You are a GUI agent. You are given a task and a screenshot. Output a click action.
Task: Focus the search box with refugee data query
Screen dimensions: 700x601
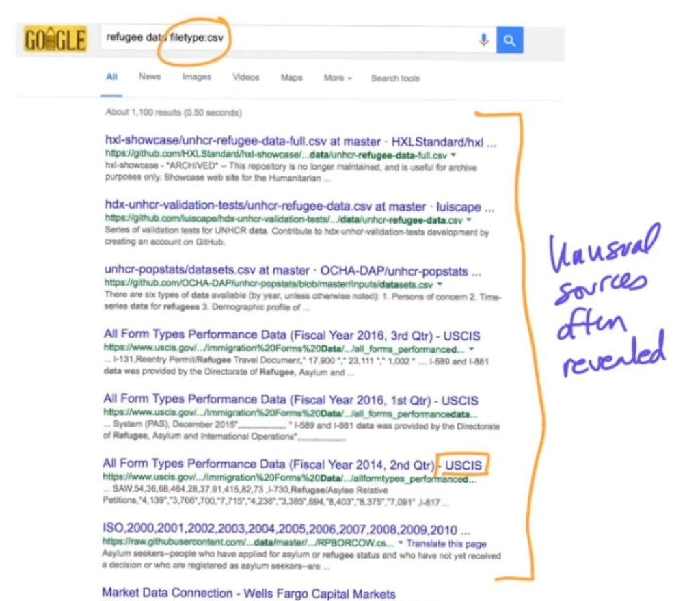point(287,40)
